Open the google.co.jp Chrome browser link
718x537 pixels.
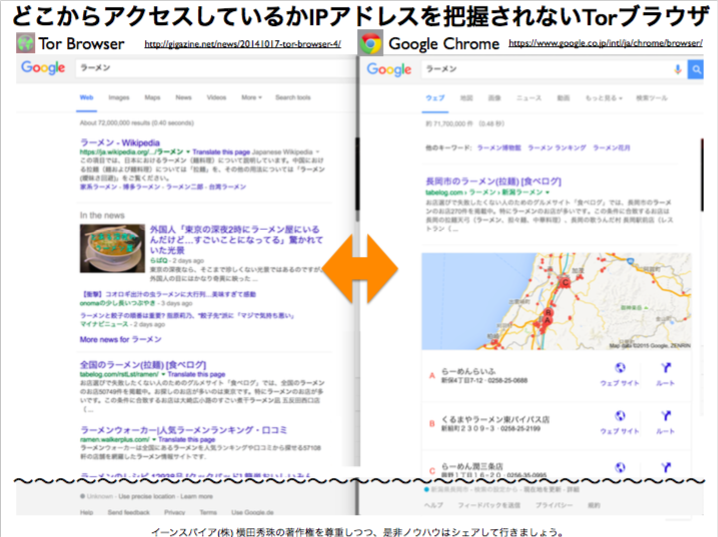pyautogui.click(x=605, y=43)
